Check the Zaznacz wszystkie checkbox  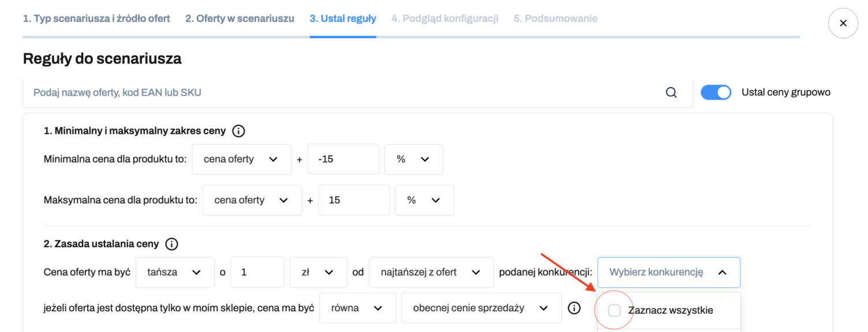tap(614, 311)
